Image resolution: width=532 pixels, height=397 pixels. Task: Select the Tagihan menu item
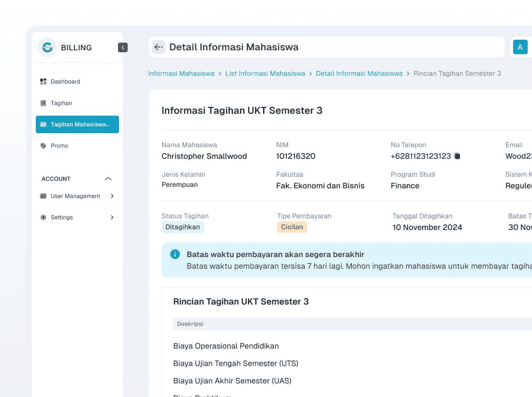pos(61,103)
